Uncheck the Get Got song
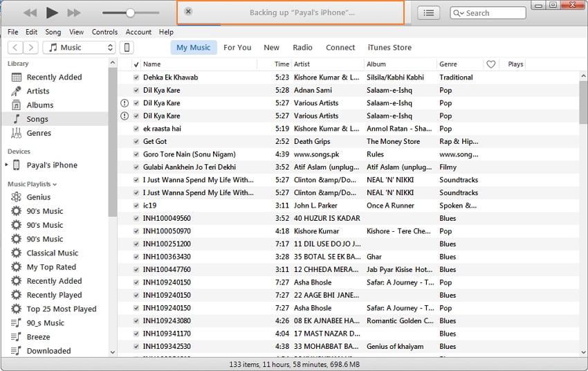Screen dimensions: 588x371 (136, 141)
